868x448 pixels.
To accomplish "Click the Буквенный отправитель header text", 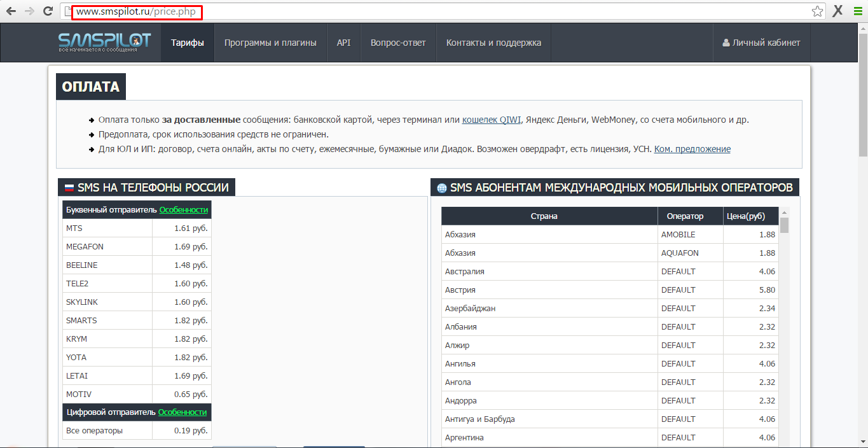I will (111, 209).
